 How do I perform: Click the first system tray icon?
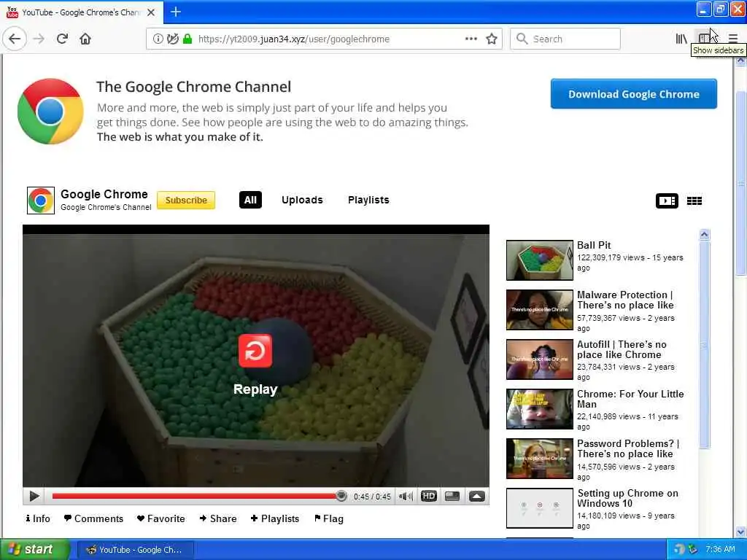[x=679, y=550]
